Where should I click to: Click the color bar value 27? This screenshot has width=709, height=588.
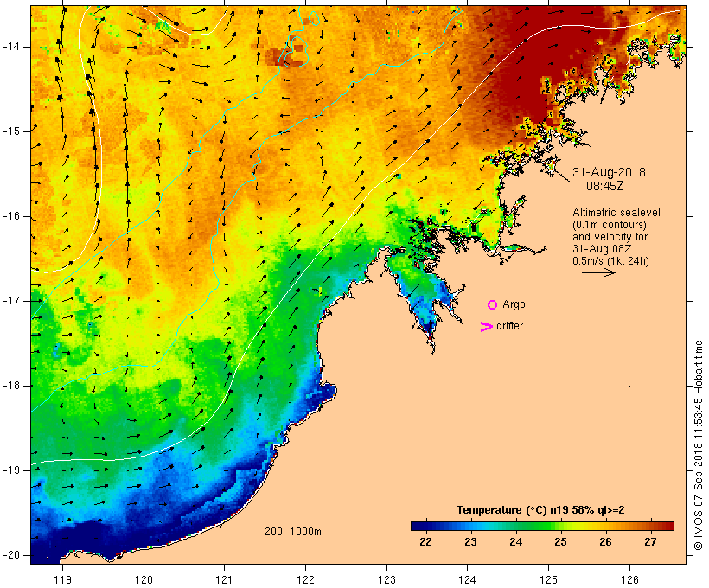(x=650, y=542)
